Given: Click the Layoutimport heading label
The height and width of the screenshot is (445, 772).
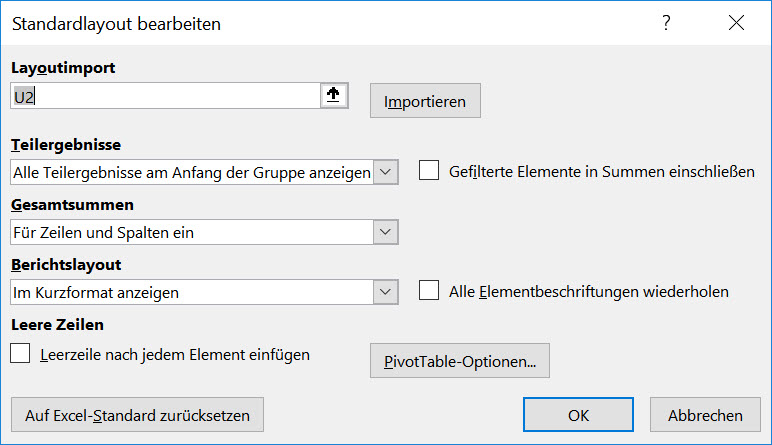Looking at the screenshot, I should point(63,68).
